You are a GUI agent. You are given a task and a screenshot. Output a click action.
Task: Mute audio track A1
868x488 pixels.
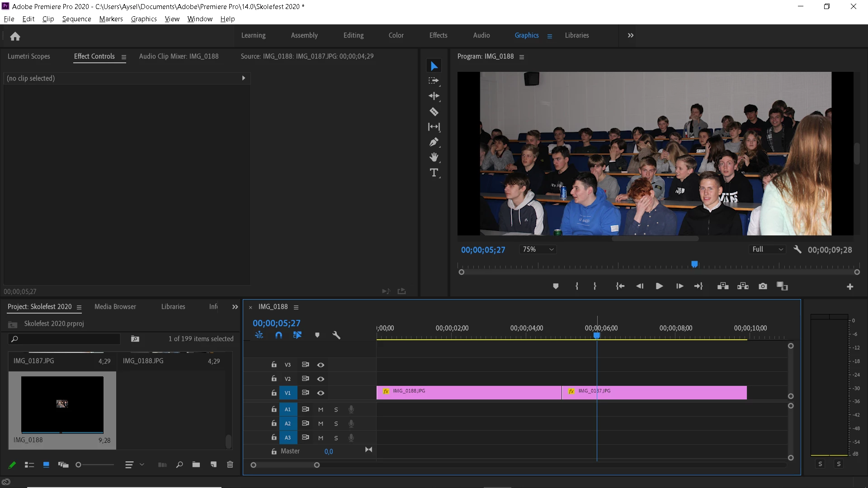[321, 409]
